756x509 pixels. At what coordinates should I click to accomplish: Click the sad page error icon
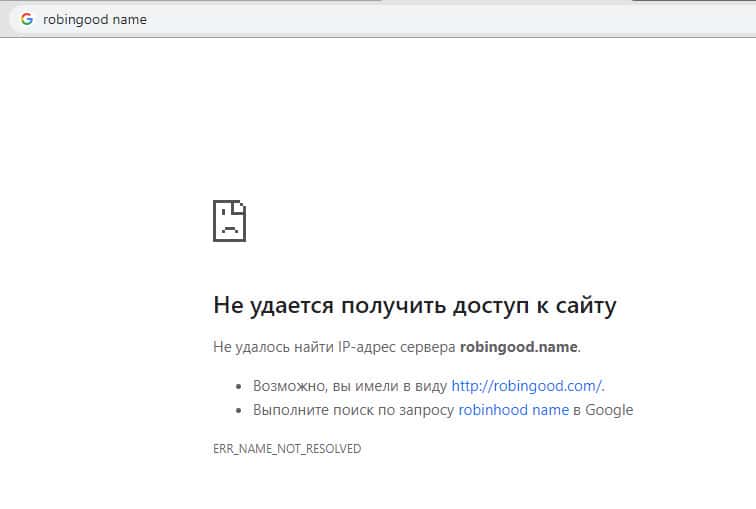229,220
